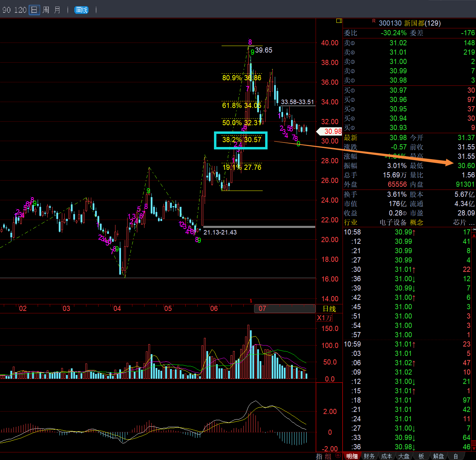Screen dimensions: 476x460
Task: Open the 财务 tab
Action: click(369, 456)
